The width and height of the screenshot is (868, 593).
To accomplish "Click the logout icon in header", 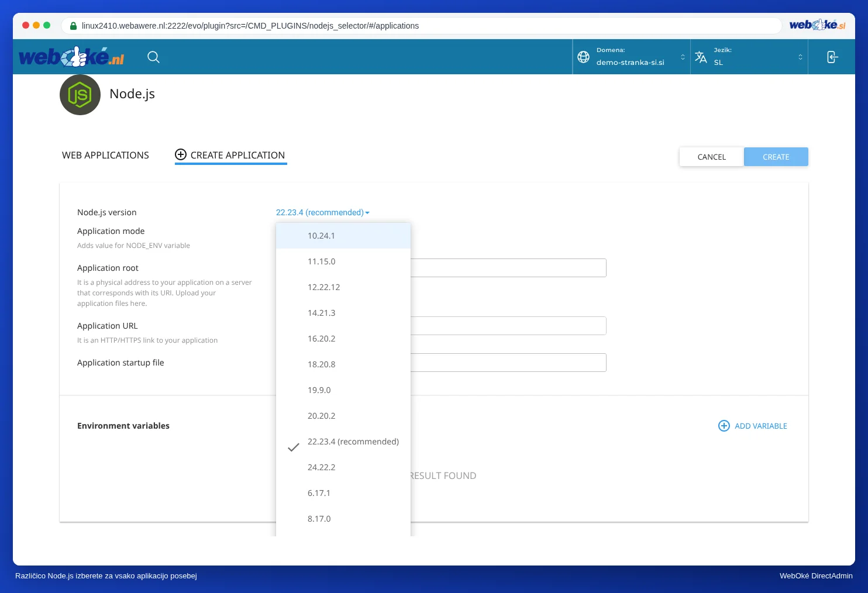I will (832, 57).
